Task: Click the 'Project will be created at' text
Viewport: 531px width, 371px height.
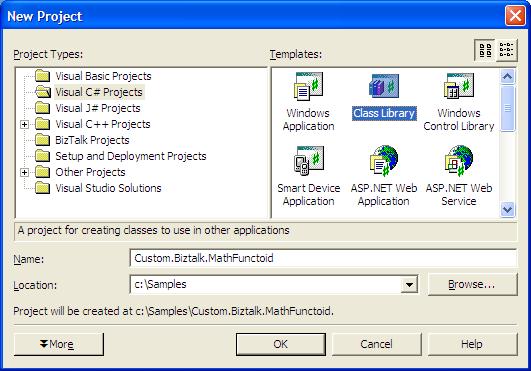Action: pyautogui.click(x=173, y=311)
